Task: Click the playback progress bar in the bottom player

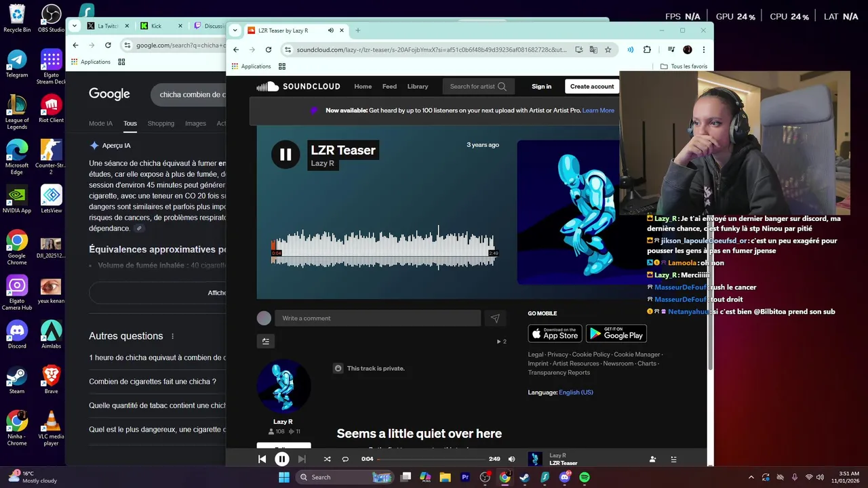Action: [431, 459]
